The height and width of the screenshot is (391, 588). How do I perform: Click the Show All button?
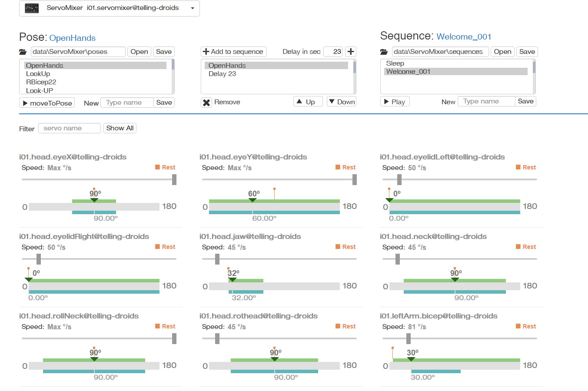click(x=120, y=128)
